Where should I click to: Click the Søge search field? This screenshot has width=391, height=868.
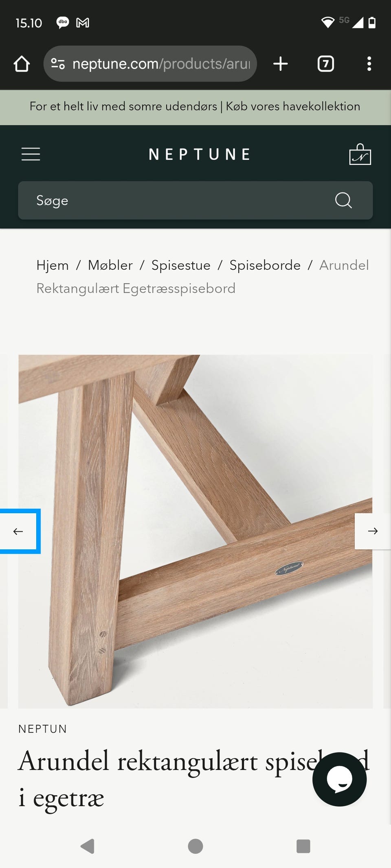[195, 200]
